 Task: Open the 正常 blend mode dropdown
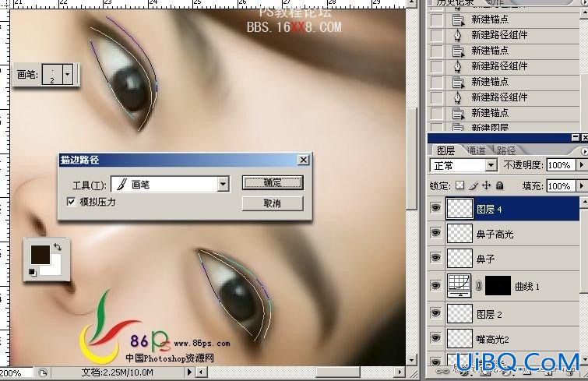point(491,165)
